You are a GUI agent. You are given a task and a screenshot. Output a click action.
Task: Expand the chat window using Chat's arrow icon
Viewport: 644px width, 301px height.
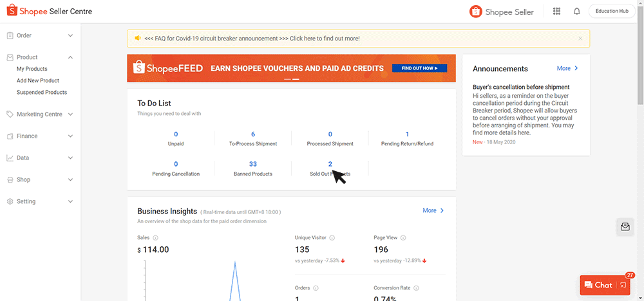pyautogui.click(x=623, y=285)
